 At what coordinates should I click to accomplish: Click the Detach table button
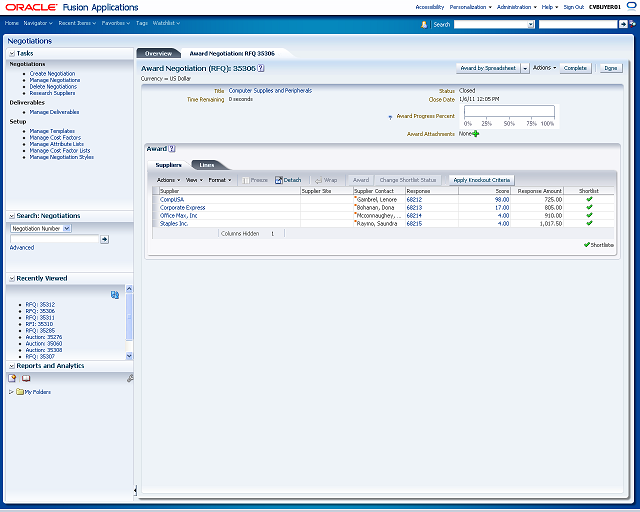[x=288, y=180]
